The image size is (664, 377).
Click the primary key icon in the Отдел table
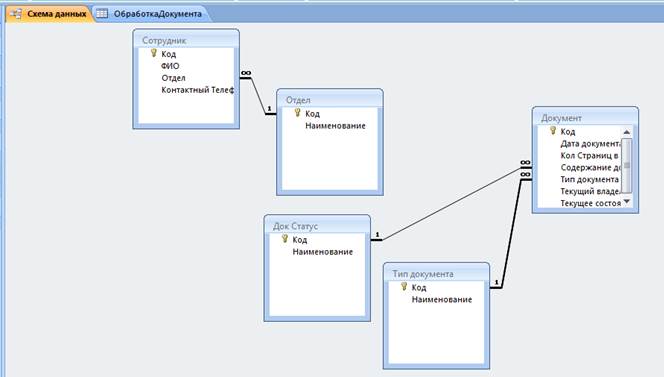(297, 113)
